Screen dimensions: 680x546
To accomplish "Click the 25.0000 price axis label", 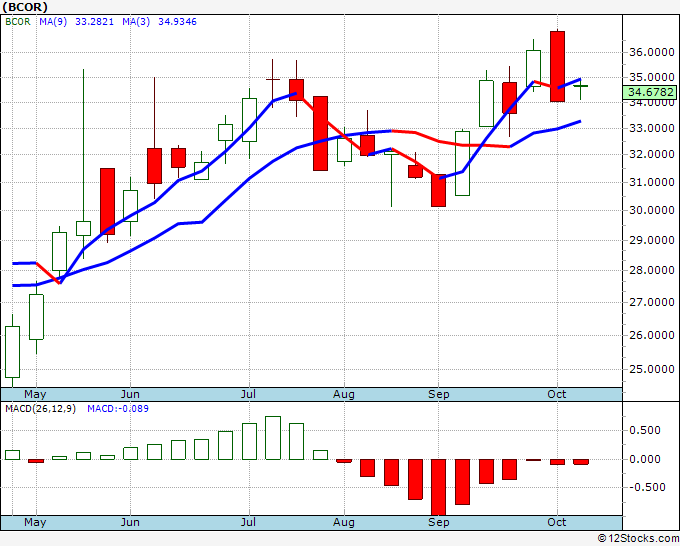I will (651, 369).
